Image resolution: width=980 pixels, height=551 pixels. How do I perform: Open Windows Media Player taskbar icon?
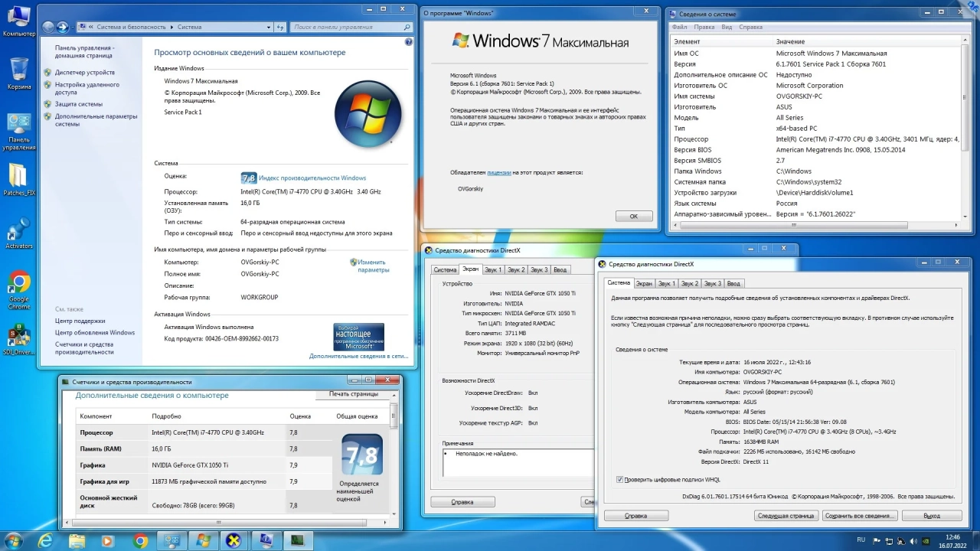(x=108, y=540)
